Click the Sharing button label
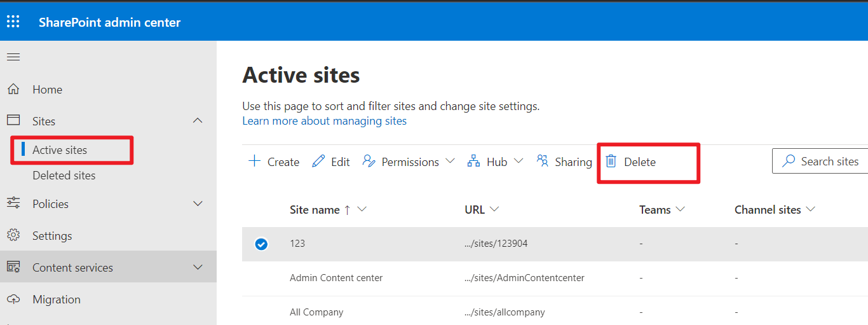The width and height of the screenshot is (868, 325). pos(573,162)
